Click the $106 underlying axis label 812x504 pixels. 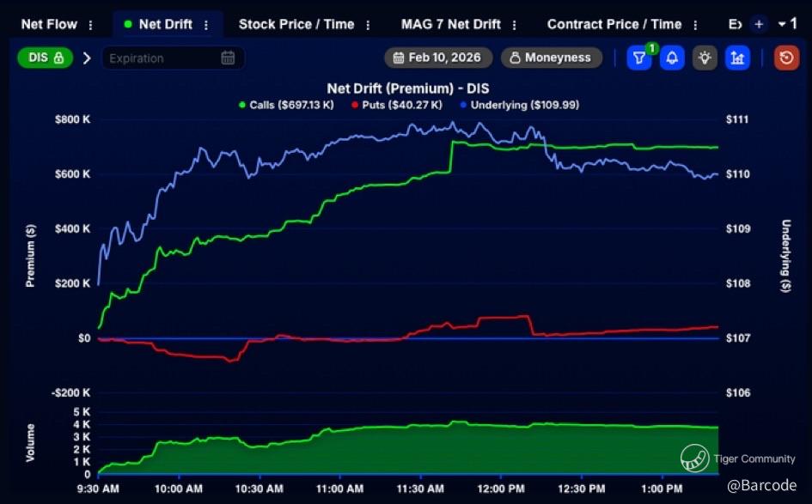(738, 392)
